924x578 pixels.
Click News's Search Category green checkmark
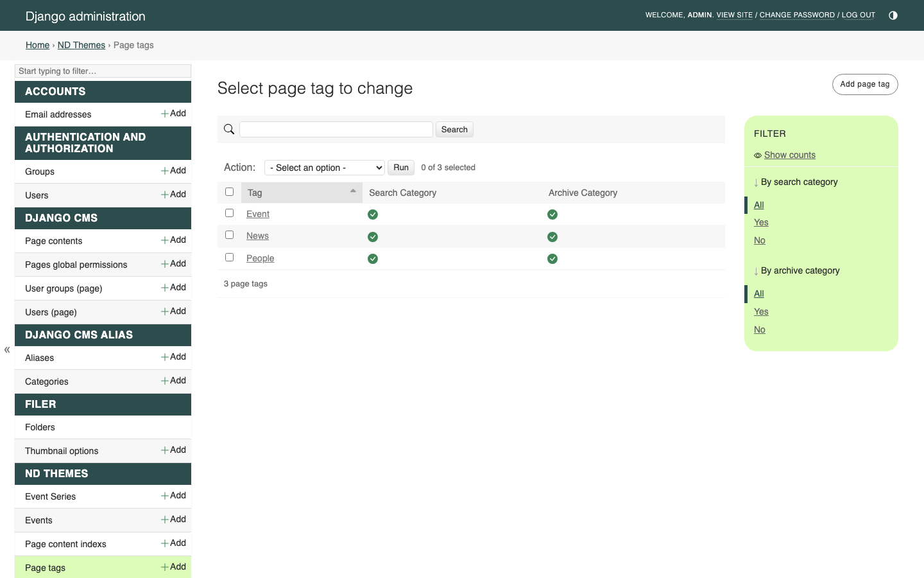373,237
